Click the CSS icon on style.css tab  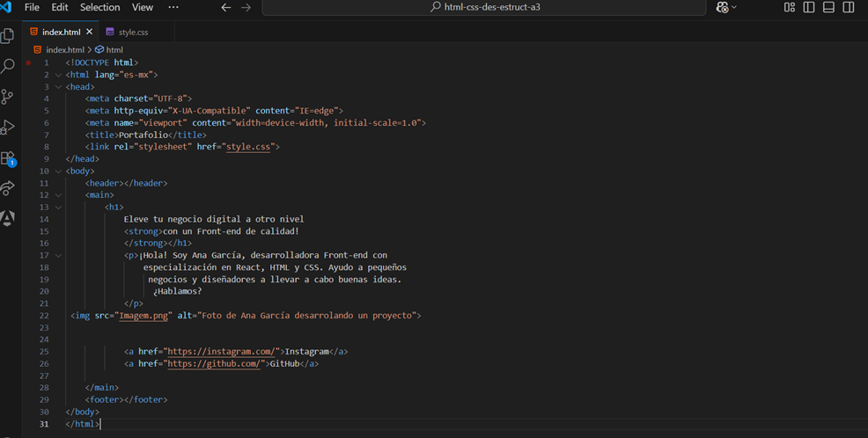tap(110, 32)
